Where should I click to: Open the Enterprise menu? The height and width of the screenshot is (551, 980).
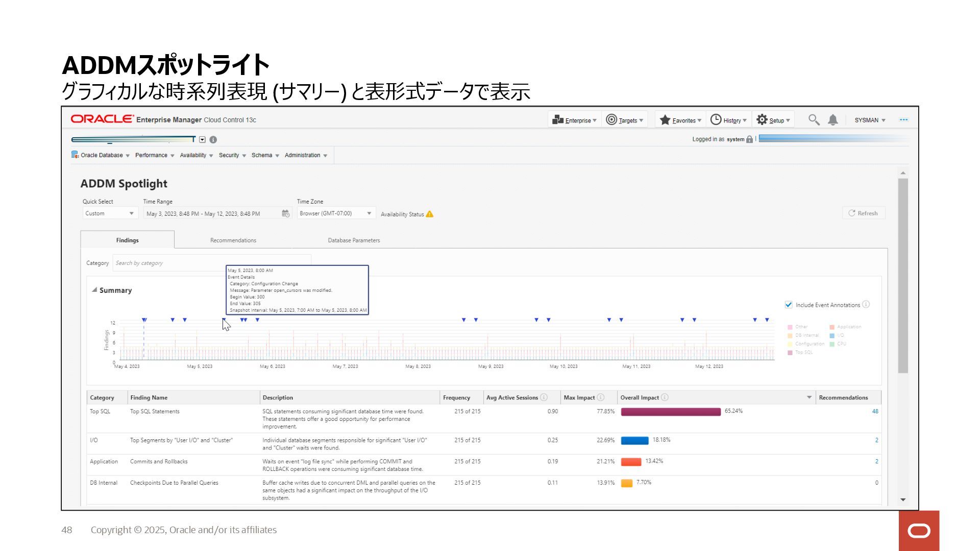click(x=574, y=120)
